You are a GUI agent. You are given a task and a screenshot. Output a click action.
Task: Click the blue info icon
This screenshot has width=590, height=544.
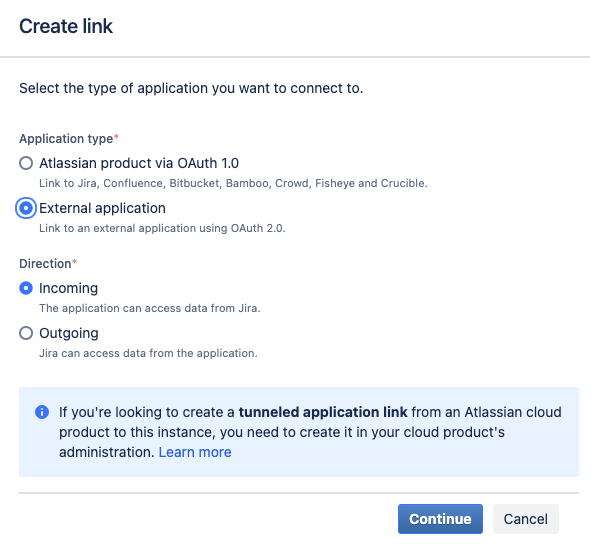[42, 412]
